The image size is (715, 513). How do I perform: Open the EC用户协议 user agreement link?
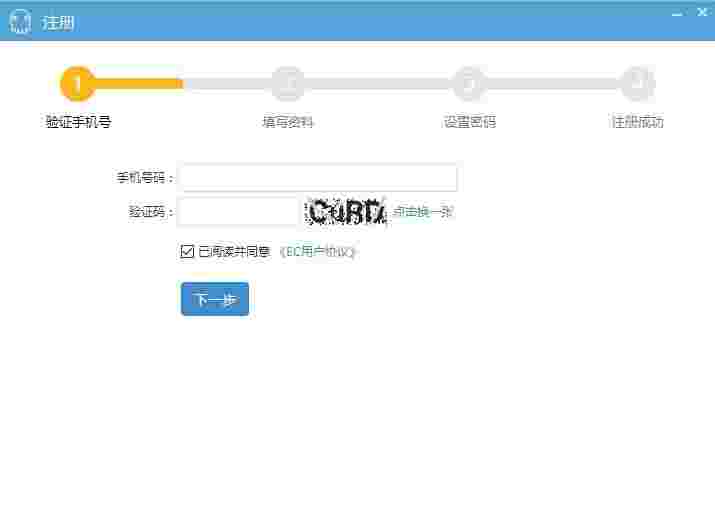tap(317, 251)
